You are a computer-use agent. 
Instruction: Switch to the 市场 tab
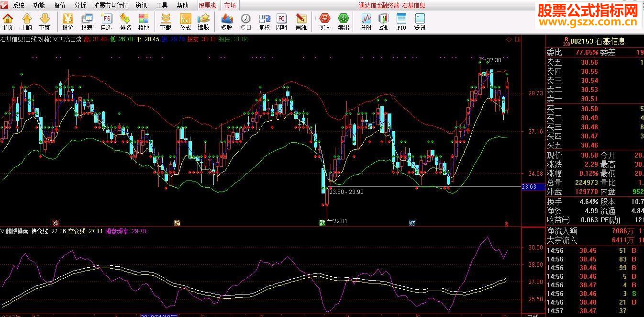coord(230,5)
